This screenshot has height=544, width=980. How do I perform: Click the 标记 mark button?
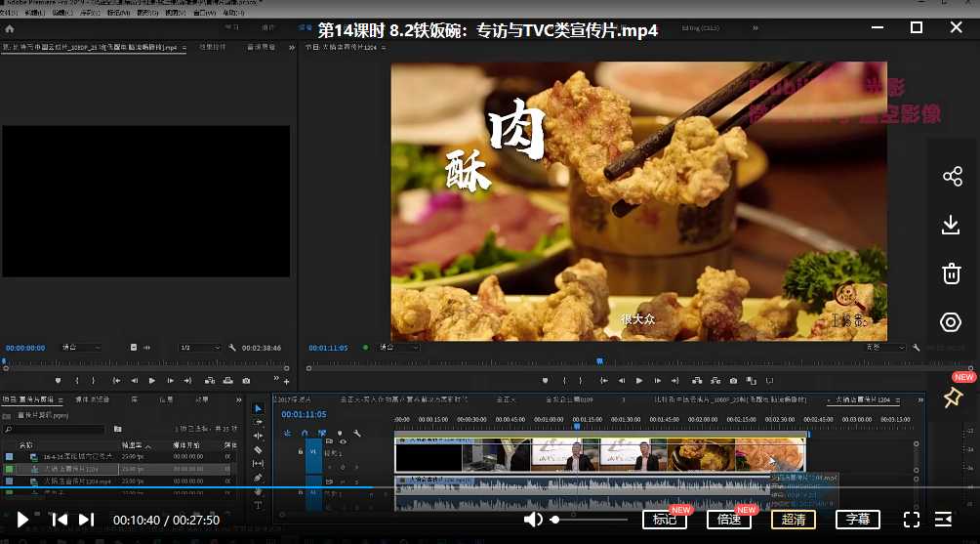click(x=665, y=520)
